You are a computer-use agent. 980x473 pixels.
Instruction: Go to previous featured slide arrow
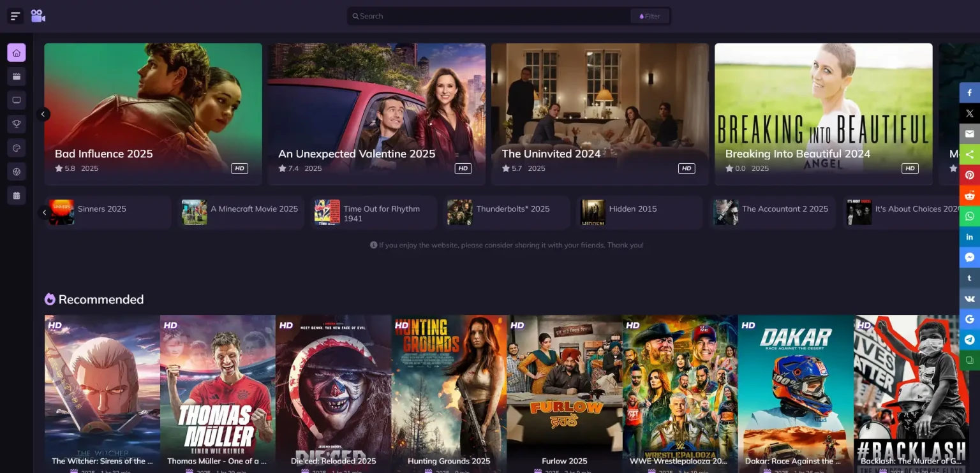[43, 114]
